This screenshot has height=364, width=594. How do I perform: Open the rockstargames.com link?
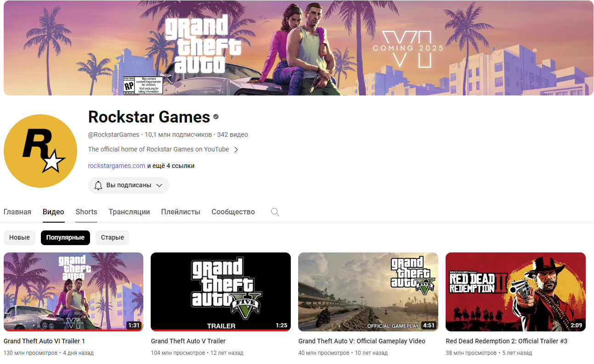117,166
